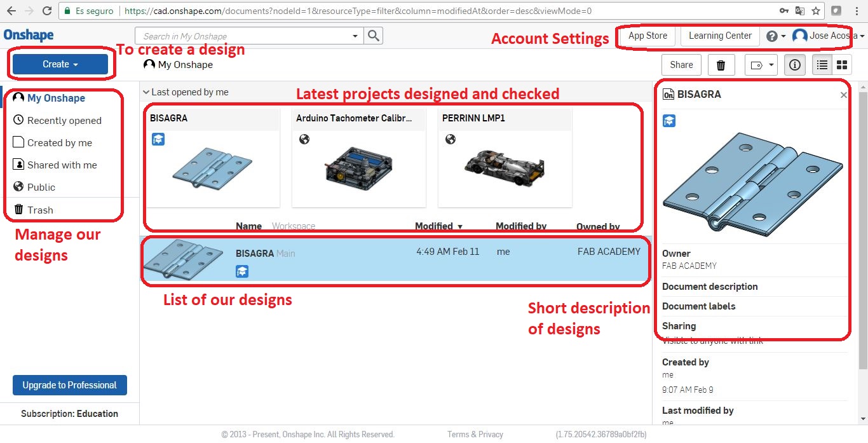Open Jose Acosta user account menu

(829, 36)
